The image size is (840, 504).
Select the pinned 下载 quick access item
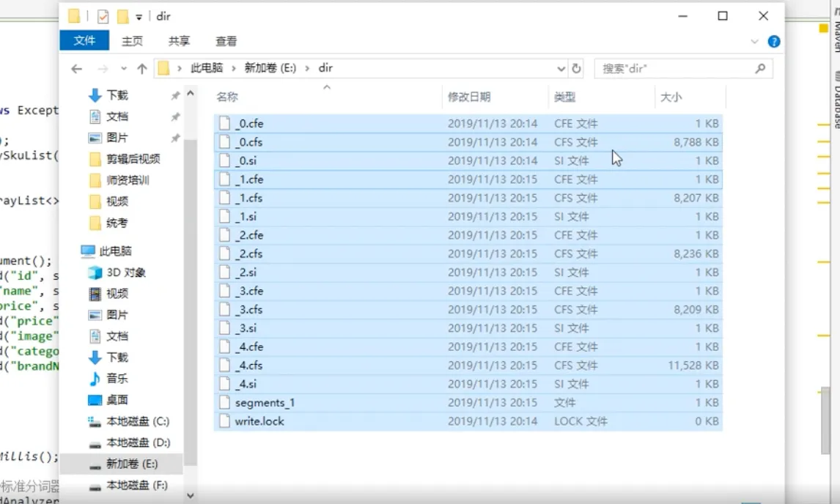pos(117,95)
